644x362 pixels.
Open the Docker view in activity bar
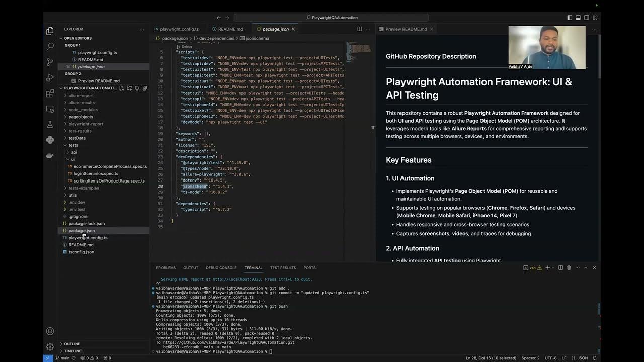pyautogui.click(x=50, y=155)
